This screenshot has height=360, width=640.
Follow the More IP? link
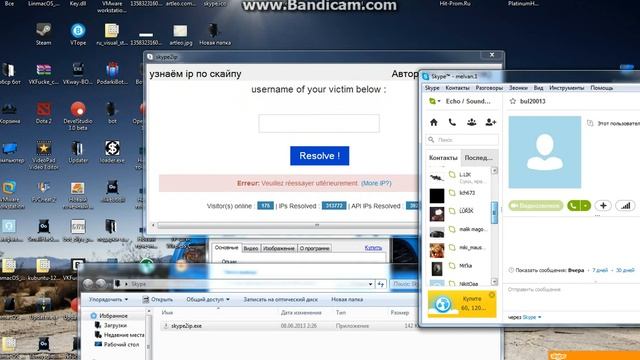376,183
